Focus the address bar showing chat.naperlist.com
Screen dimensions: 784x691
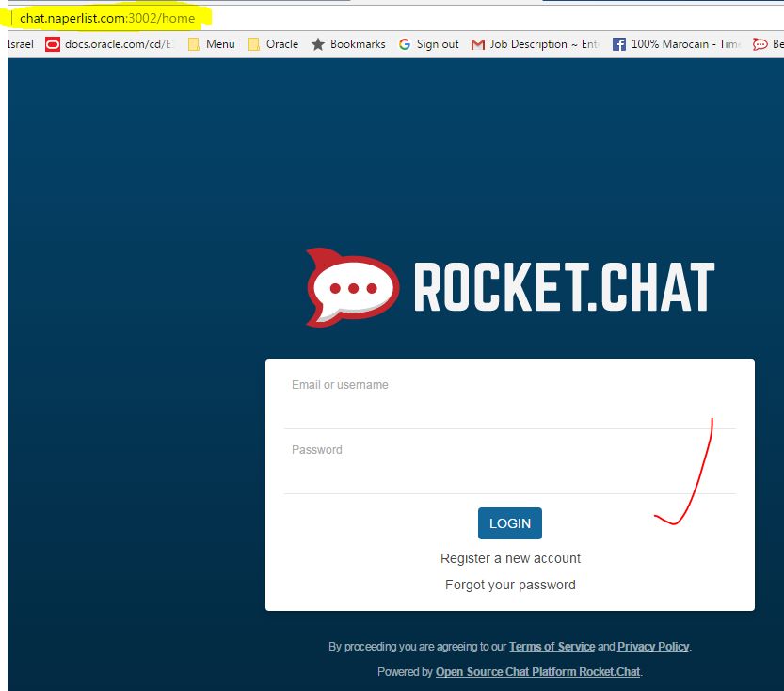click(x=107, y=19)
